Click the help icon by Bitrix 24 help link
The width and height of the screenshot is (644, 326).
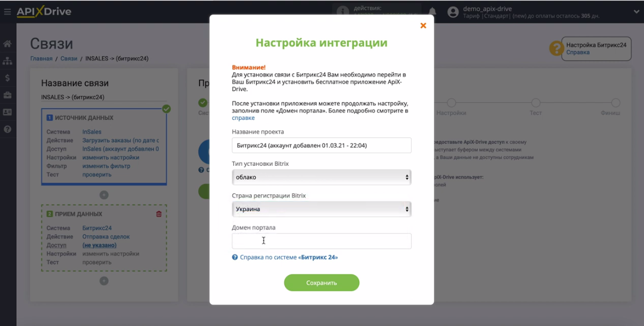click(x=235, y=257)
